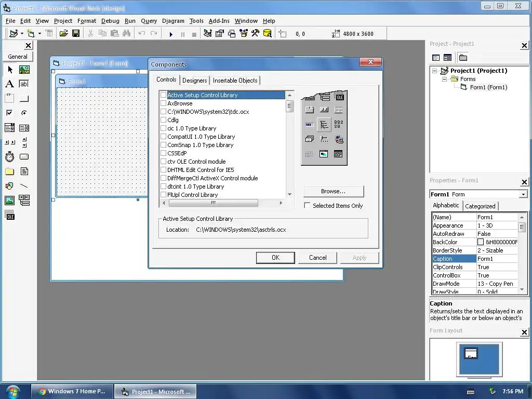532x399 pixels.
Task: Open the Add-Ins menu
Action: click(219, 21)
